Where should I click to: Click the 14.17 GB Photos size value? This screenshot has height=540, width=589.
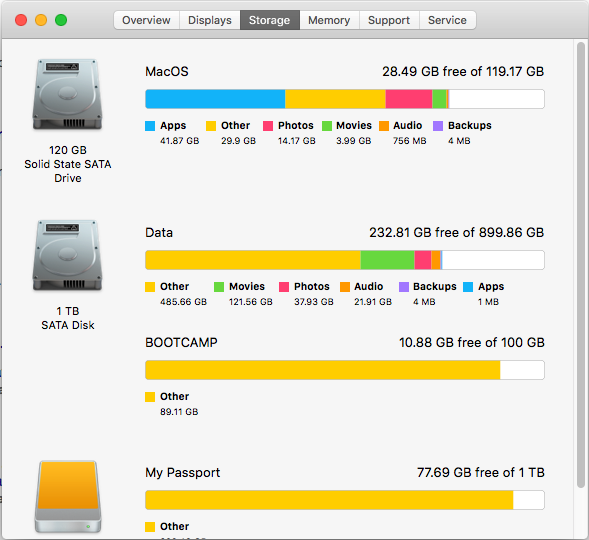[297, 141]
